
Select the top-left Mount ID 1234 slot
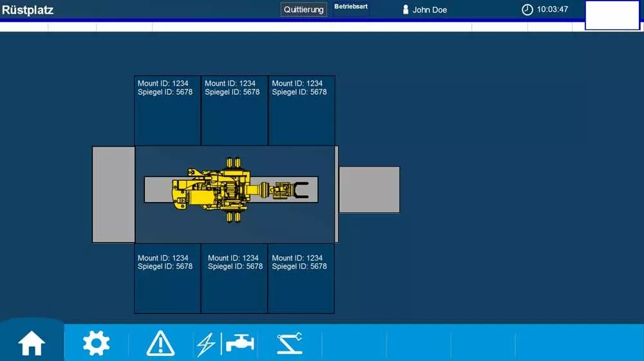coord(167,110)
